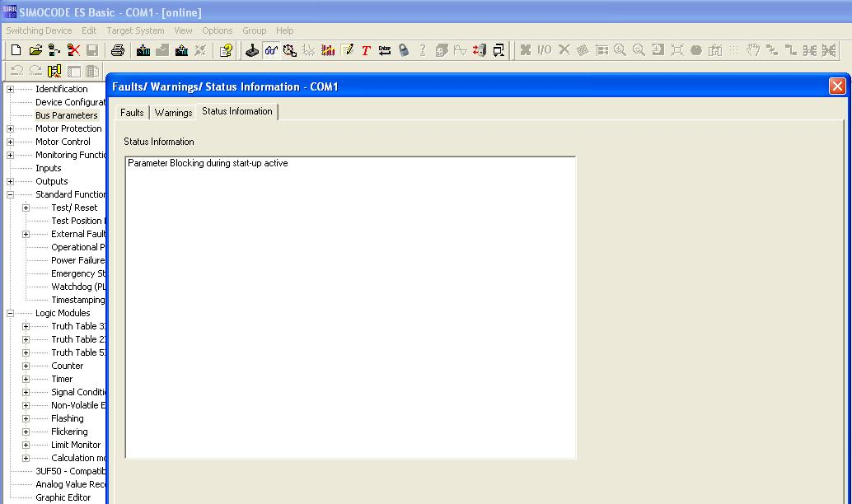
Task: Collapse the Standard Functions node
Action: tap(11, 194)
